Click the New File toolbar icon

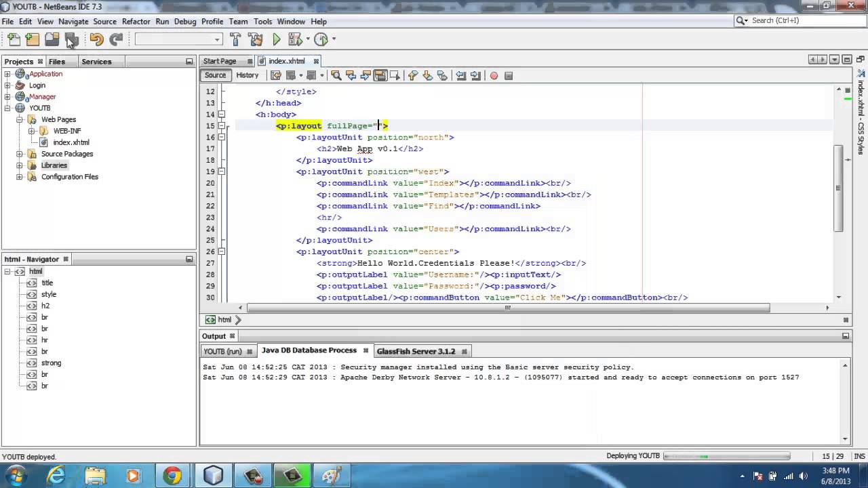(x=14, y=39)
